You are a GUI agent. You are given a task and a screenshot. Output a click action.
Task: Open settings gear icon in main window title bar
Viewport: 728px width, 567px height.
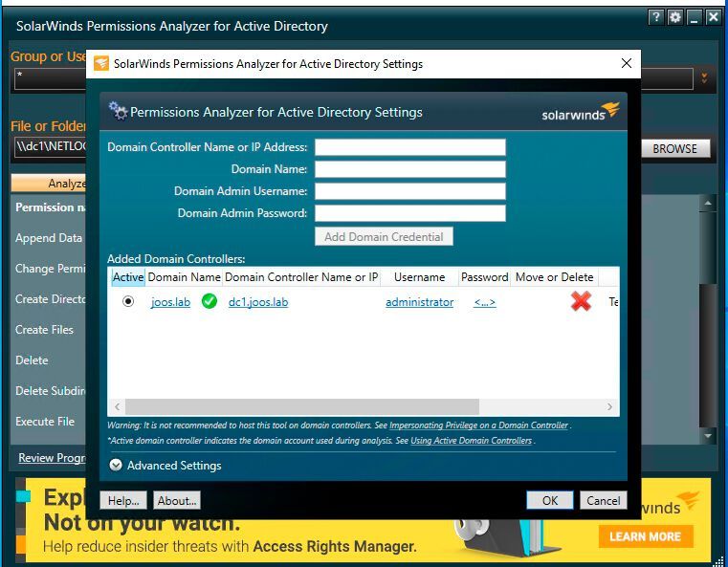[675, 17]
